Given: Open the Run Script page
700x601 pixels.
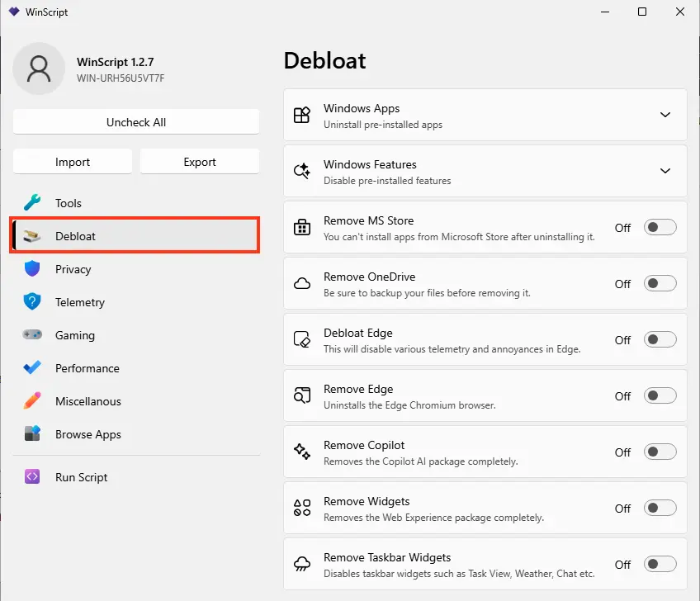Looking at the screenshot, I should pyautogui.click(x=135, y=477).
